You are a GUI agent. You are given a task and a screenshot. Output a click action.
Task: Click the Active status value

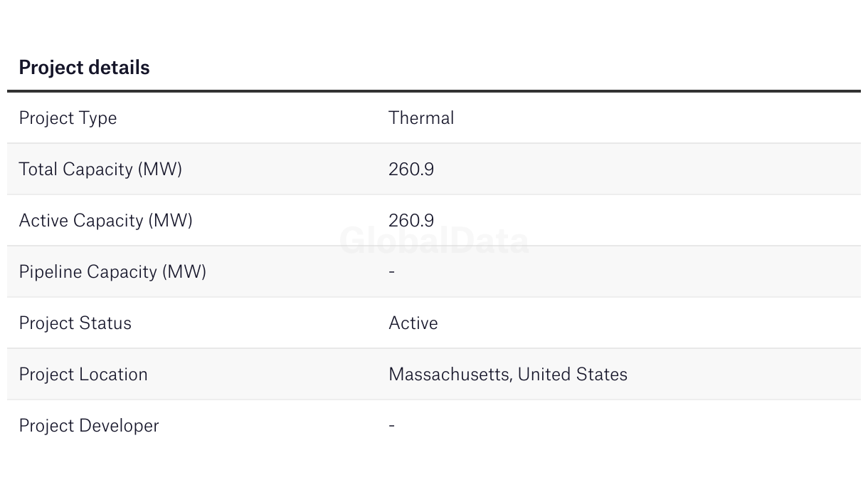(413, 323)
